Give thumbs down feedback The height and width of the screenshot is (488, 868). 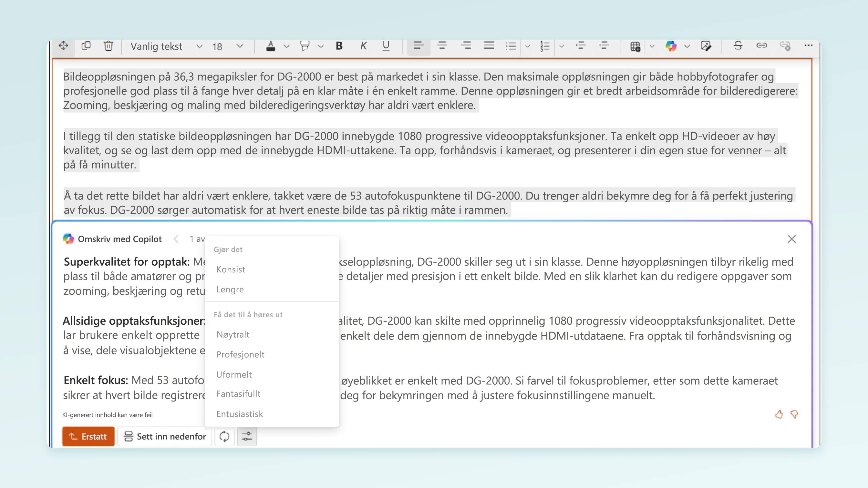(794, 414)
